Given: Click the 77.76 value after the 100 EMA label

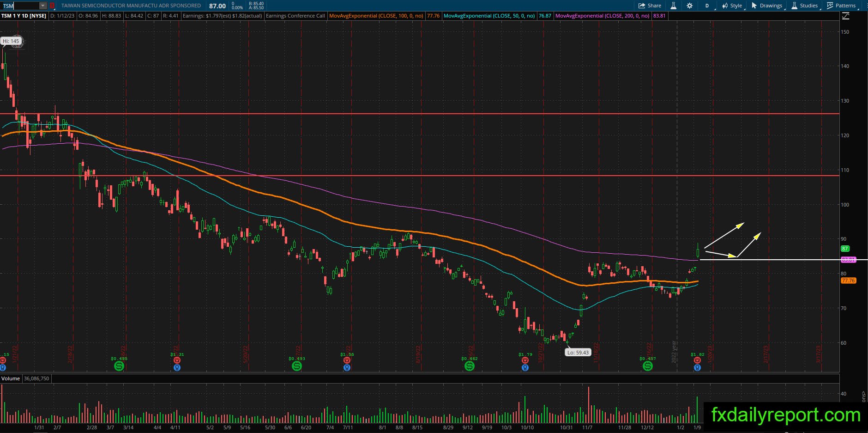Looking at the screenshot, I should point(433,16).
